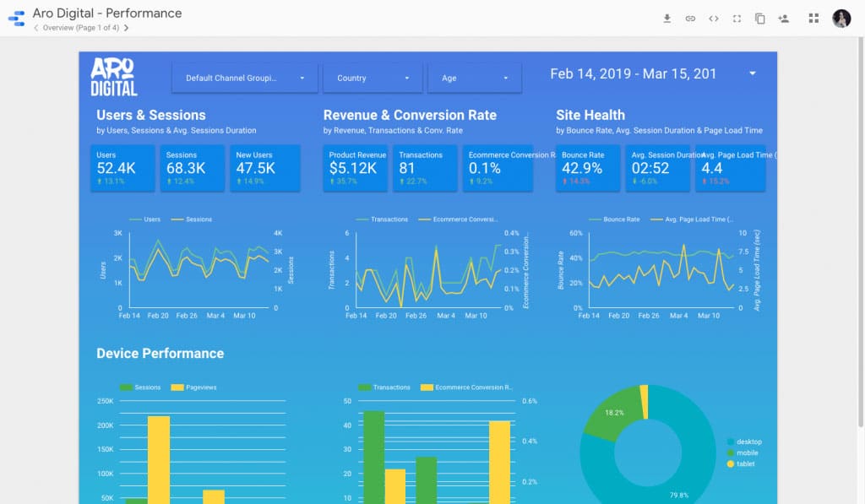Click the report title Aro Digital - Performance
The image size is (865, 504).
[107, 13]
